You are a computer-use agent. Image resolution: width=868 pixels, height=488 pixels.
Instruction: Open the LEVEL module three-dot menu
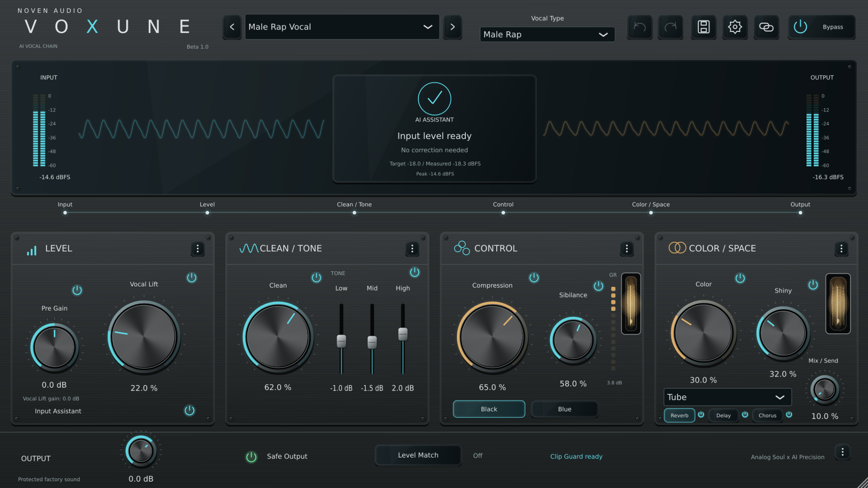pyautogui.click(x=198, y=249)
